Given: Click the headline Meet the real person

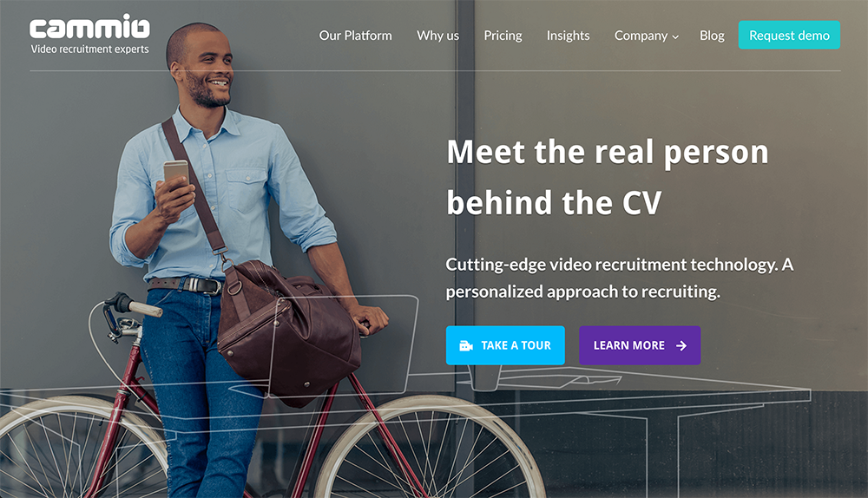Looking at the screenshot, I should (608, 152).
